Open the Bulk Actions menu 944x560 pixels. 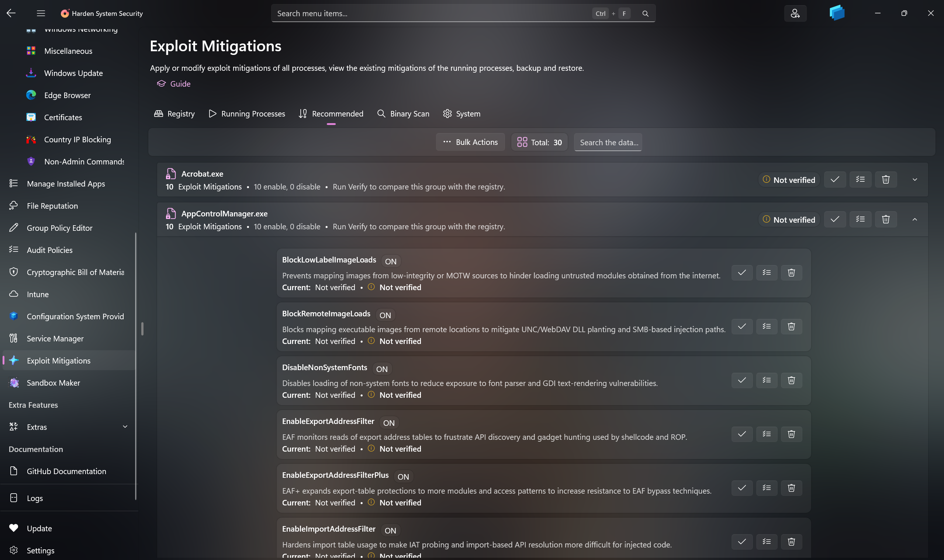click(470, 142)
